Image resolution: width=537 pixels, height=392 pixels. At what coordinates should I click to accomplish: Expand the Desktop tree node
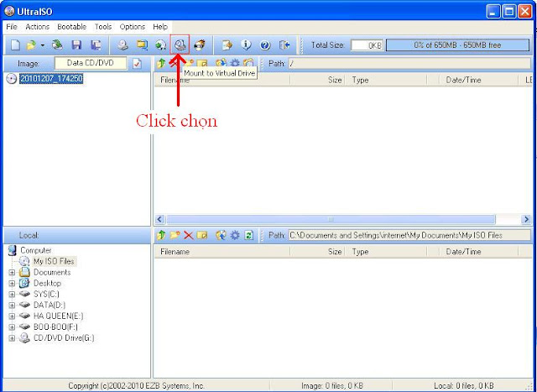(12, 284)
